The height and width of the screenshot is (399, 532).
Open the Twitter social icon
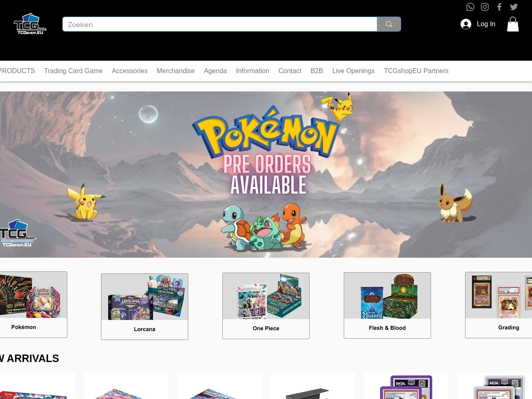(514, 7)
